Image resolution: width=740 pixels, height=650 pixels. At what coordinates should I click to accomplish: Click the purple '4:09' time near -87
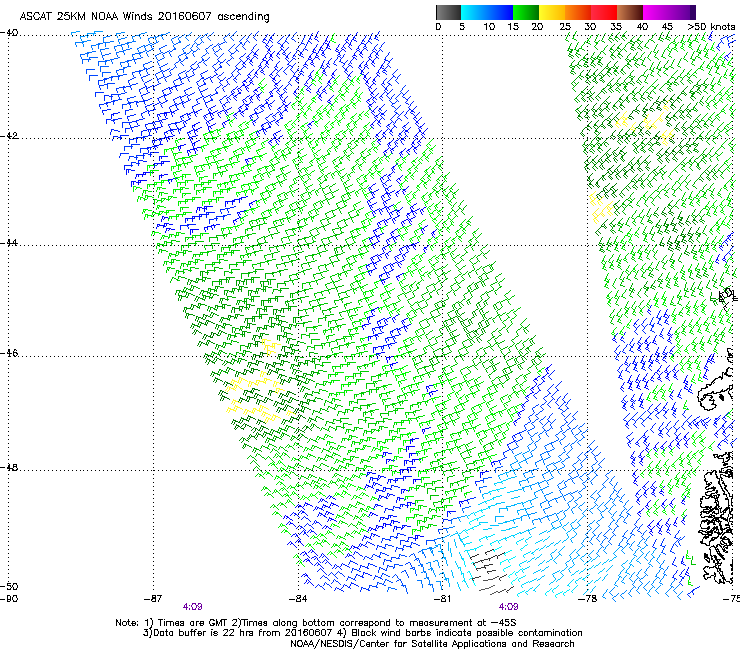[193, 607]
